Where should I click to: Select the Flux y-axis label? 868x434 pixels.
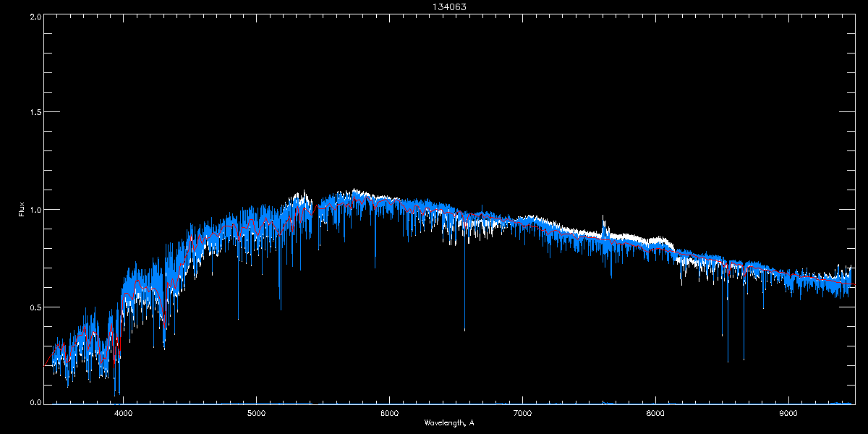click(22, 209)
